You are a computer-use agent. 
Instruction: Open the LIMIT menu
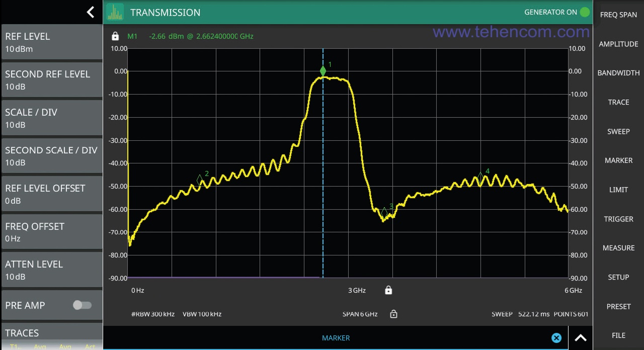(x=618, y=190)
